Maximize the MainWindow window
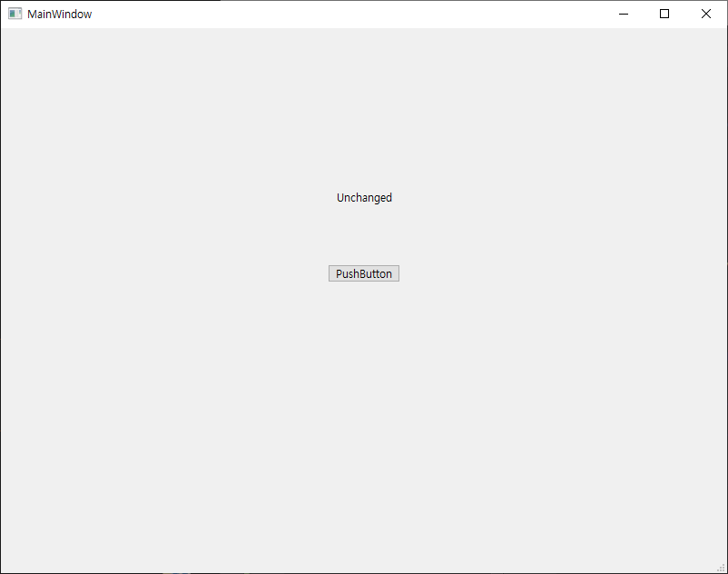The image size is (728, 574). [664, 14]
